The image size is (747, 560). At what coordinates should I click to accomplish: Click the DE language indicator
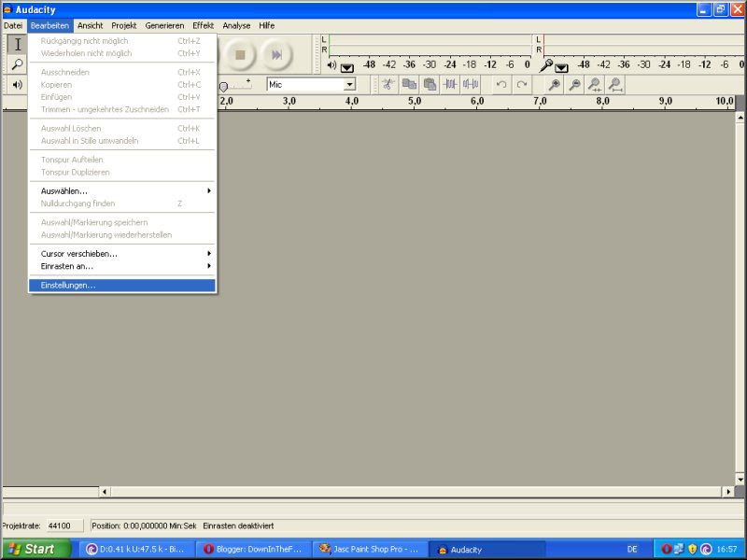[x=632, y=549]
